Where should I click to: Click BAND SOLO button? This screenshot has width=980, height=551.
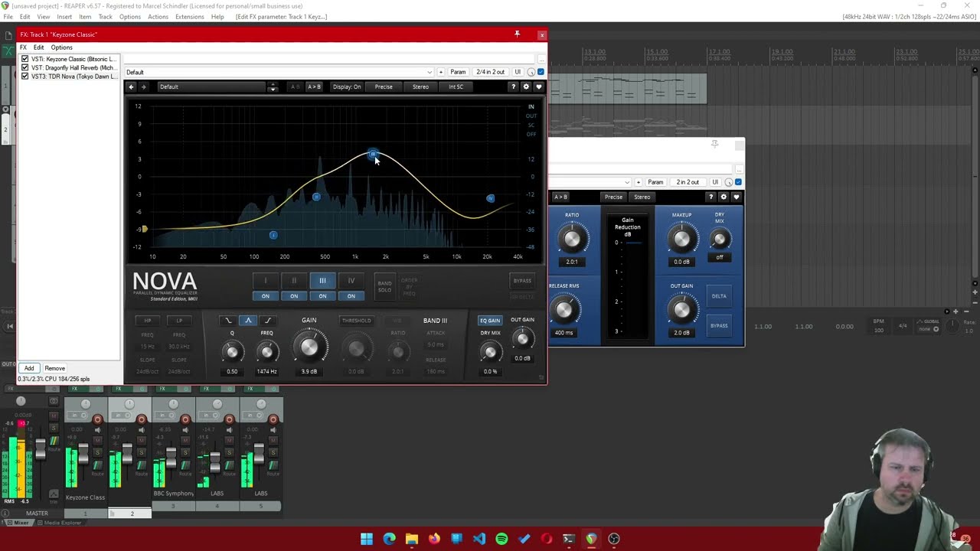[384, 285]
